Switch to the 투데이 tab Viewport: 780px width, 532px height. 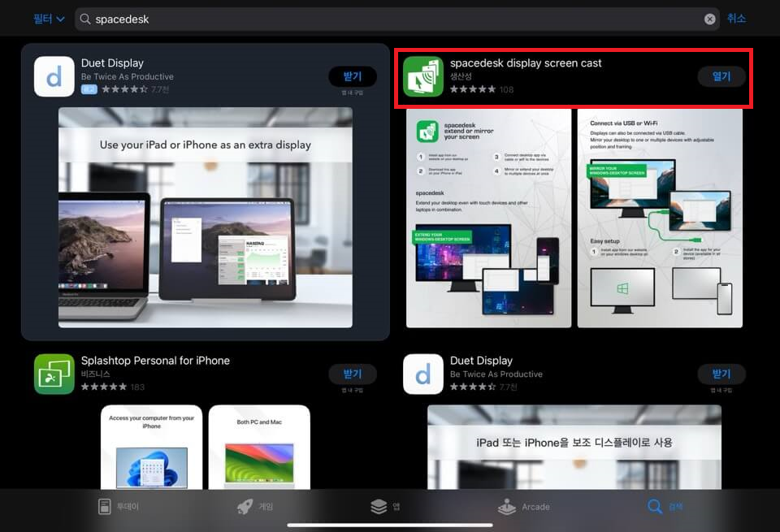pos(119,507)
